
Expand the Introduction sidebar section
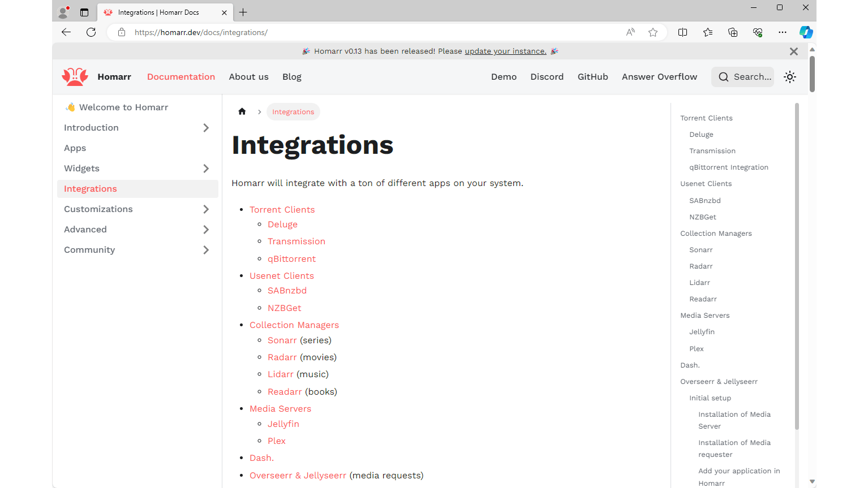tap(206, 128)
